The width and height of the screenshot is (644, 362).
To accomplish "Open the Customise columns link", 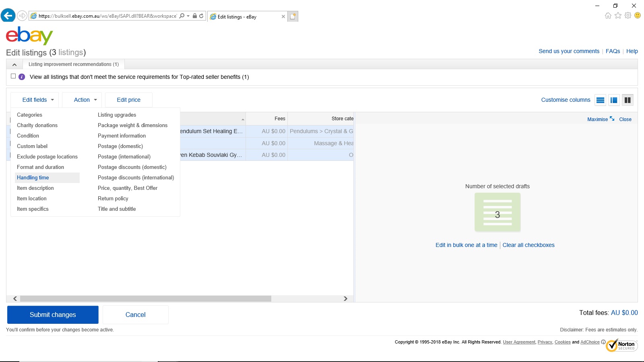I will (566, 100).
